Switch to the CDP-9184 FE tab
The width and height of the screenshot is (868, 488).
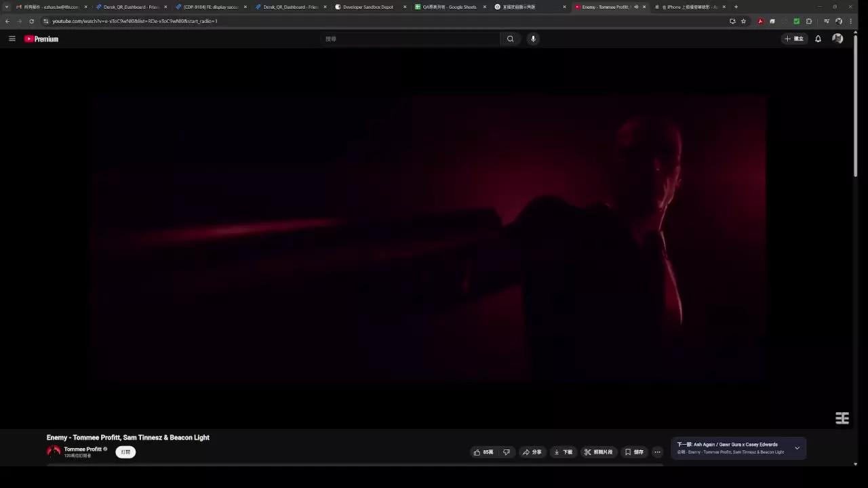210,7
